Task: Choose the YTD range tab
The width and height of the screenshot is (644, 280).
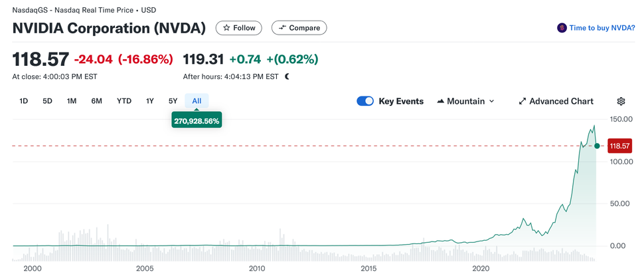Action: click(124, 101)
